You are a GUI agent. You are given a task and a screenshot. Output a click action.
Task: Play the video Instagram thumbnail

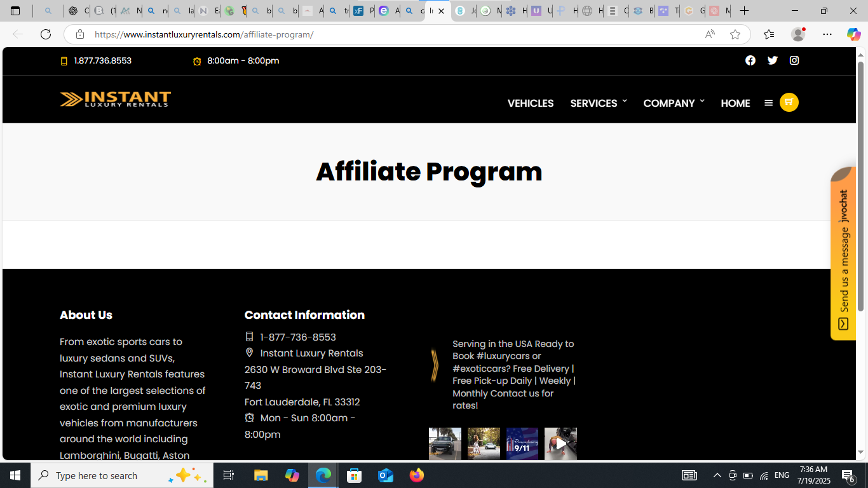tap(560, 444)
